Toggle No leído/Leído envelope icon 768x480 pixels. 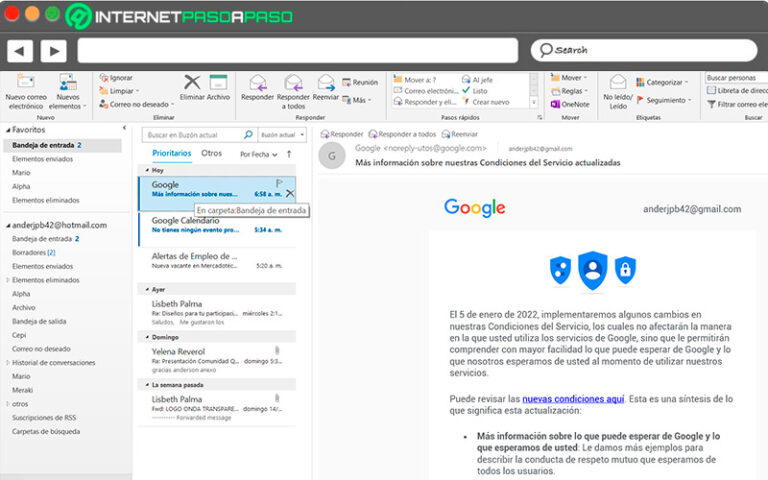(x=618, y=82)
